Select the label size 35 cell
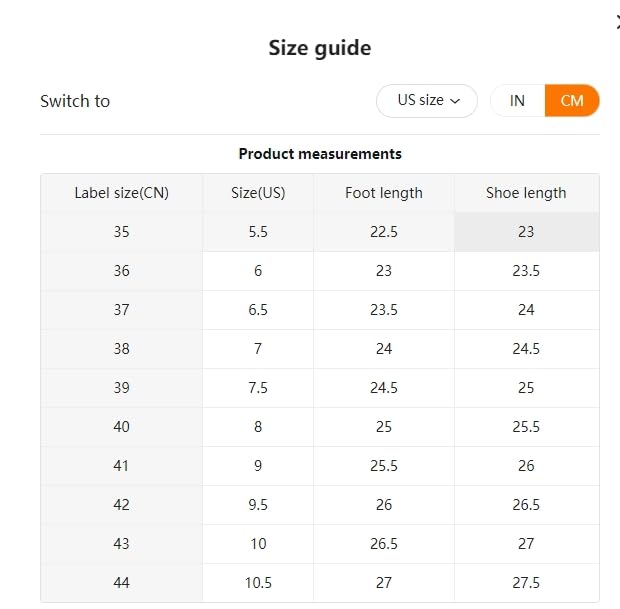Viewport: 620px width, 609px height. (121, 232)
